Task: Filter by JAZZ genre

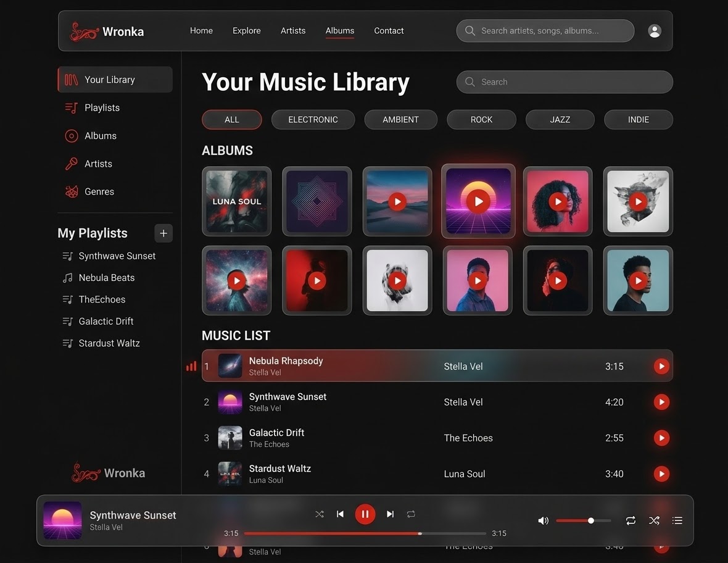Action: pos(560,119)
